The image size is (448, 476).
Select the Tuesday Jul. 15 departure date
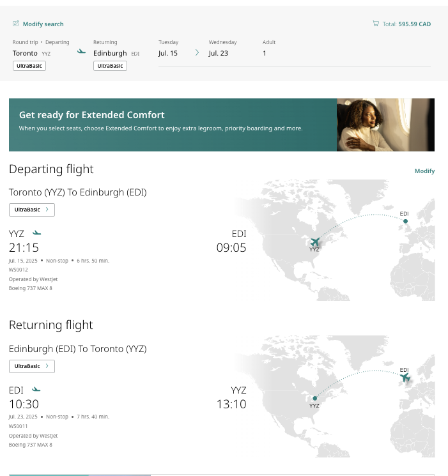click(x=168, y=53)
